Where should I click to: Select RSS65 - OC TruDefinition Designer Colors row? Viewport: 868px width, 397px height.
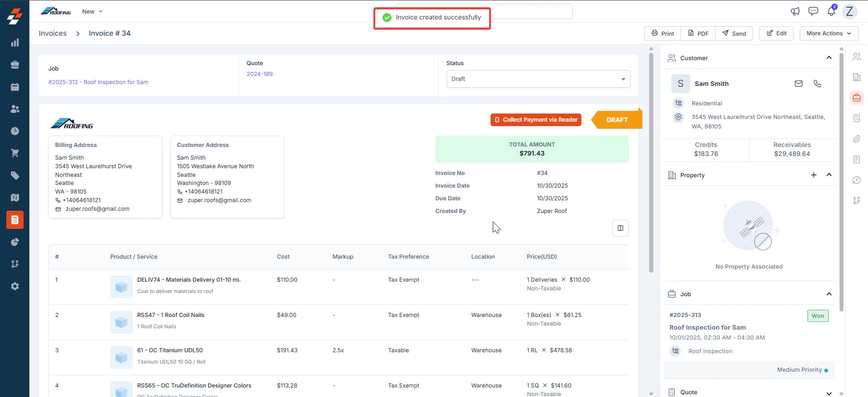coord(339,387)
